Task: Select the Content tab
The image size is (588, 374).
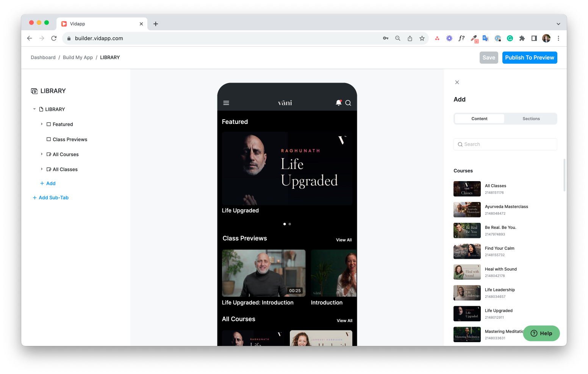Action: click(479, 119)
